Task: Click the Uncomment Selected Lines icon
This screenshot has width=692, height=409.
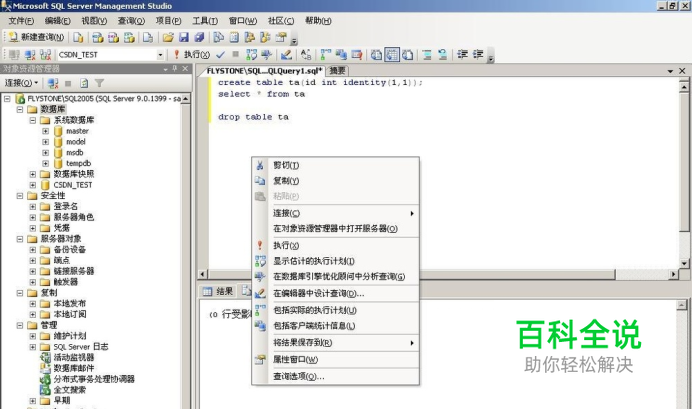Action: tap(442, 54)
